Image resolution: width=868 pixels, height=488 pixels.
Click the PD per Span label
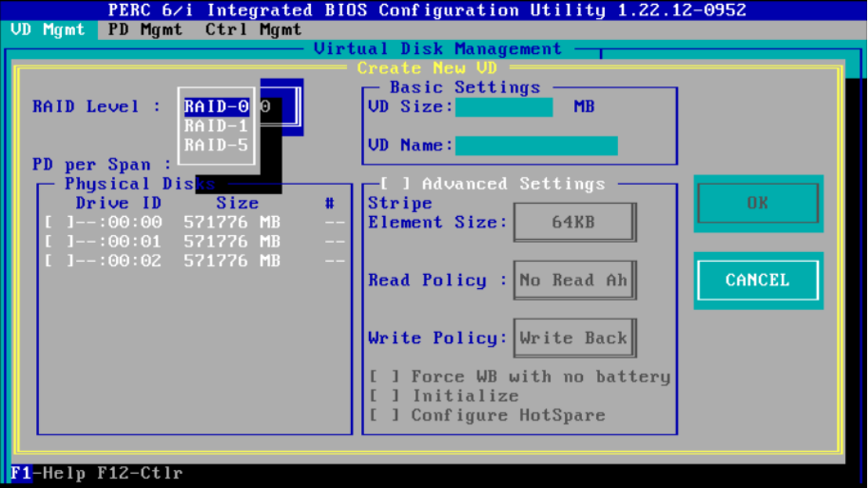coord(102,164)
